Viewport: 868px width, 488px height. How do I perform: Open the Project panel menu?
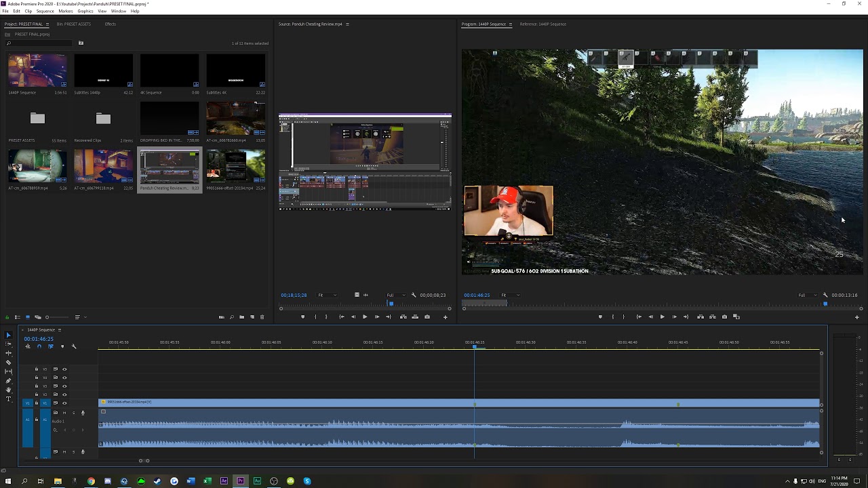click(47, 24)
